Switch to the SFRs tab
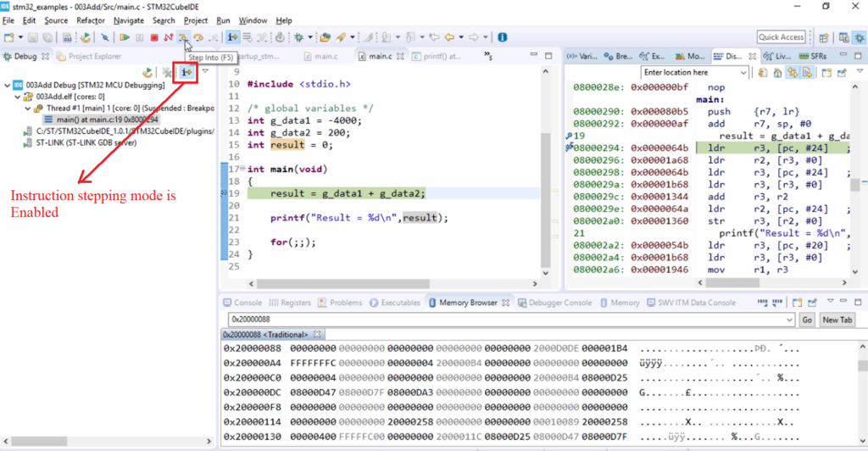The image size is (868, 451). pyautogui.click(x=813, y=57)
